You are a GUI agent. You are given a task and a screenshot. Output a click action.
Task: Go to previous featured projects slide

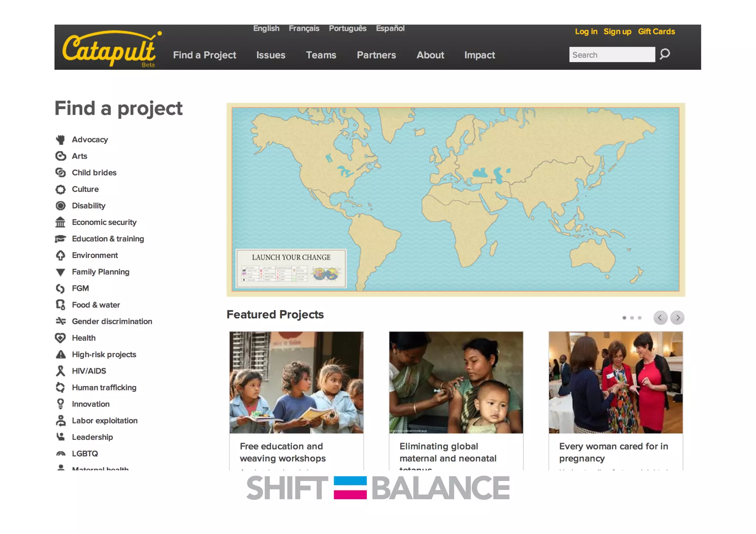pos(660,318)
